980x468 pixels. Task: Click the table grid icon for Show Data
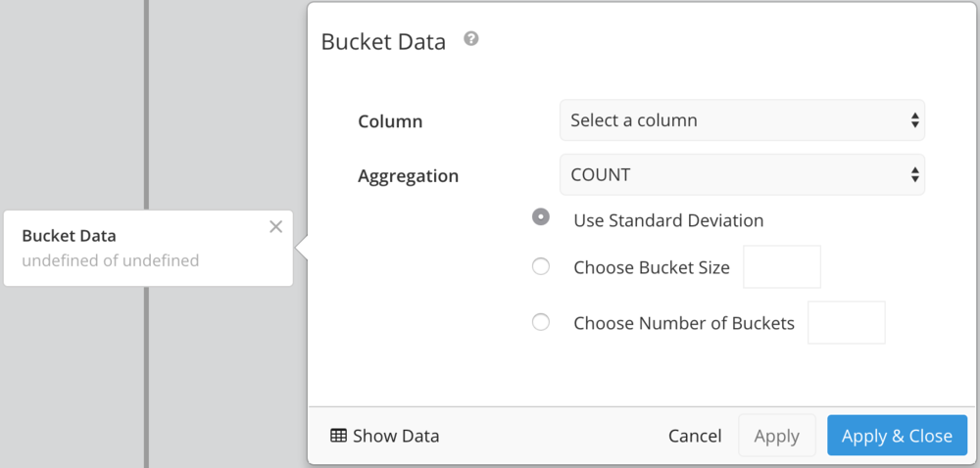338,436
